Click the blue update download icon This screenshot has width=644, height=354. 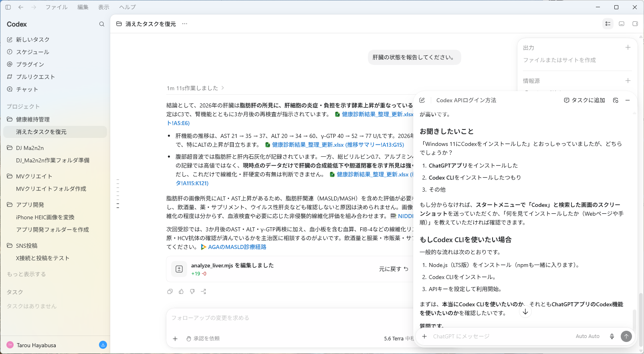[x=103, y=345]
